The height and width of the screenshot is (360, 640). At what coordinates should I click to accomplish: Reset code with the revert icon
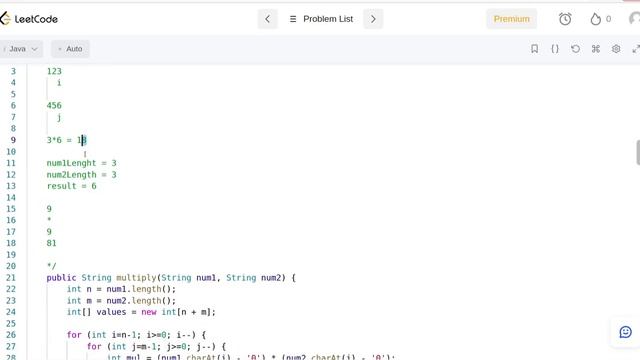[x=575, y=49]
